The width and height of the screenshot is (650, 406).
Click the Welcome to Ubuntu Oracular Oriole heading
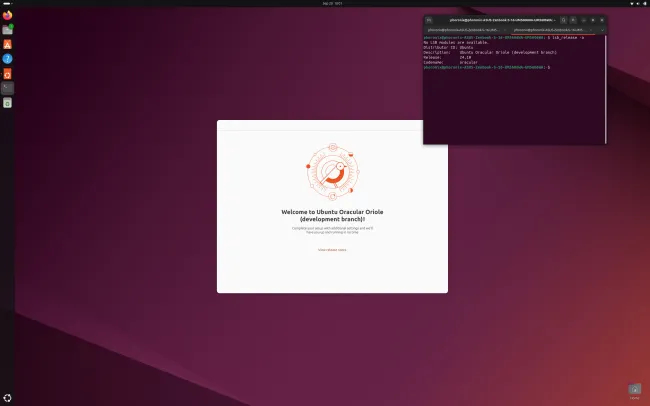pyautogui.click(x=332, y=215)
